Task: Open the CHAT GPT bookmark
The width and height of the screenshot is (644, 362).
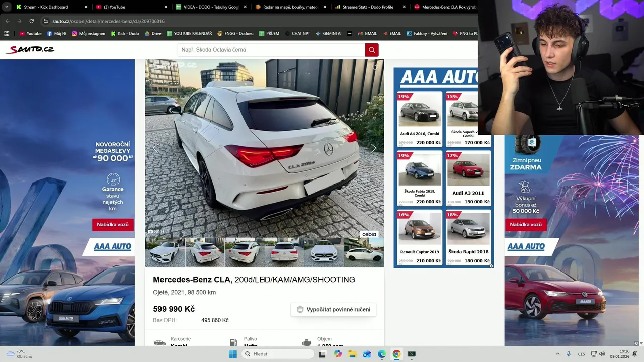Action: 297,34
